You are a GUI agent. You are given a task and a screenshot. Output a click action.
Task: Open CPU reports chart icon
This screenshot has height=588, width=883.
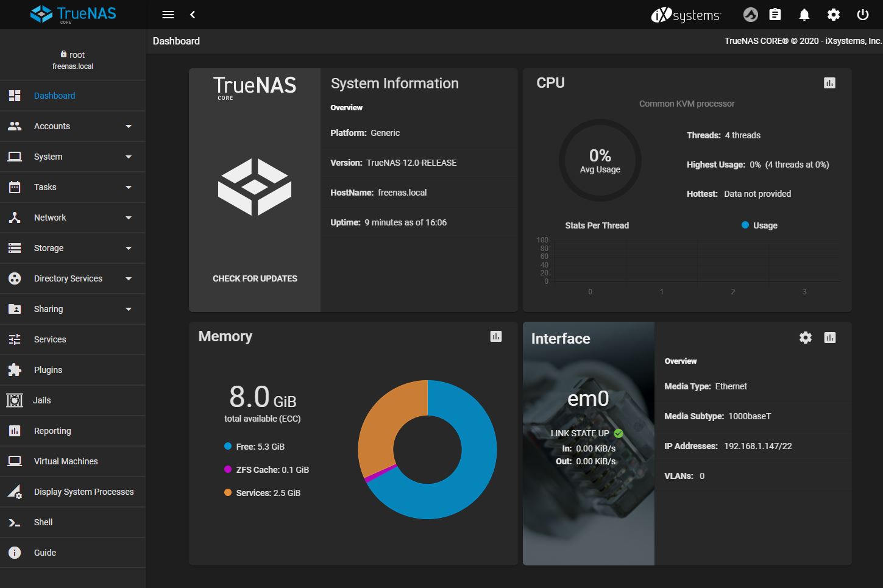(x=829, y=83)
